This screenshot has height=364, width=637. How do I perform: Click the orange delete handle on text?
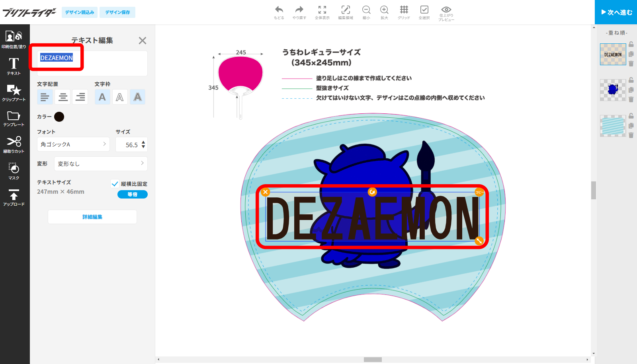[266, 192]
